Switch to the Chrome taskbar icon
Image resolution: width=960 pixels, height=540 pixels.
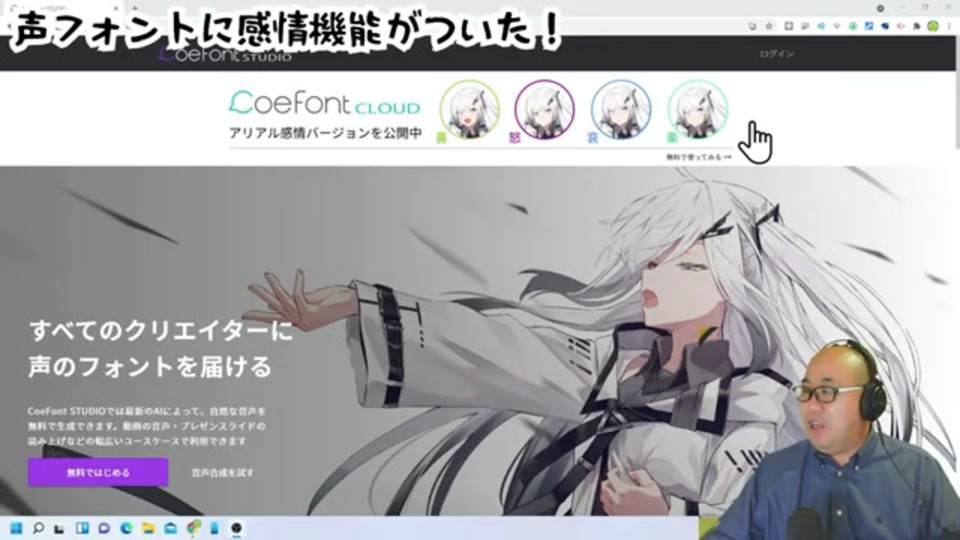(x=193, y=528)
